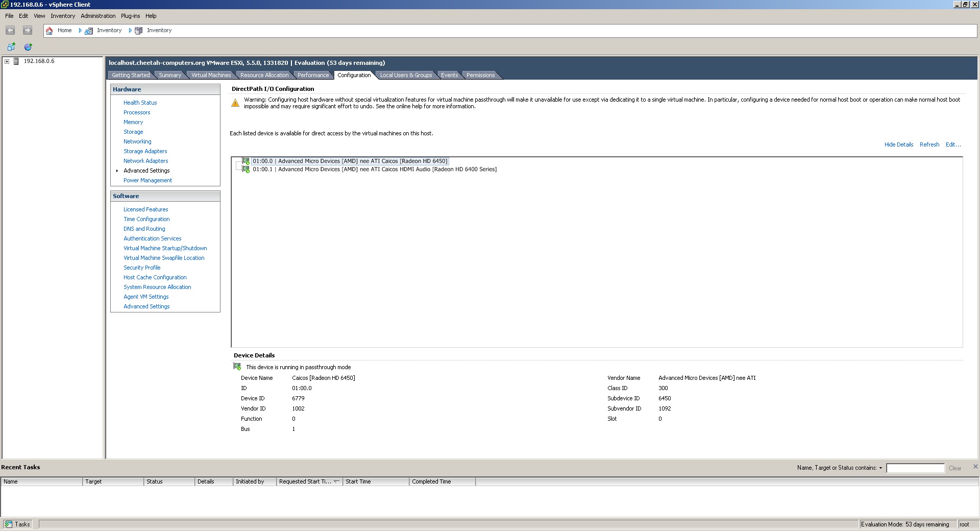Open Health Status under Hardware

point(140,103)
